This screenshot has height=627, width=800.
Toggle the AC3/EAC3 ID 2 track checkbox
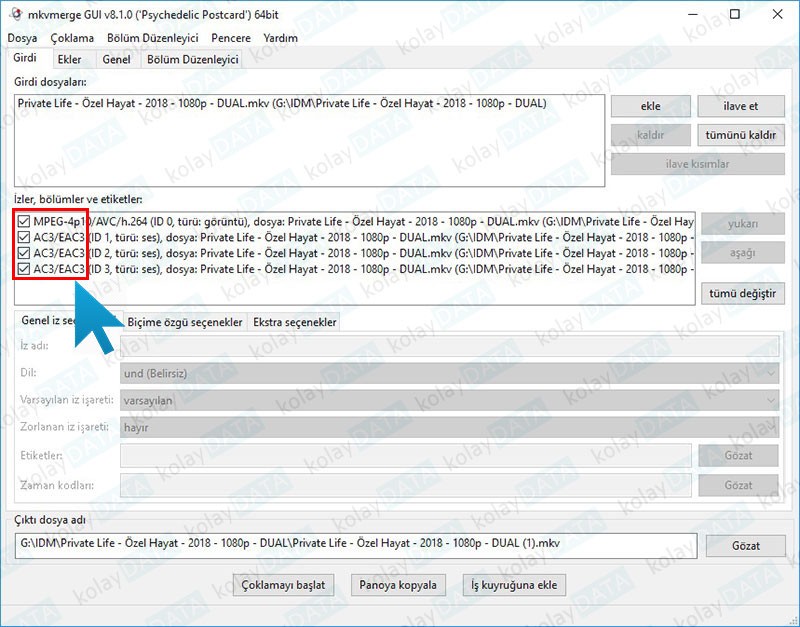(25, 253)
